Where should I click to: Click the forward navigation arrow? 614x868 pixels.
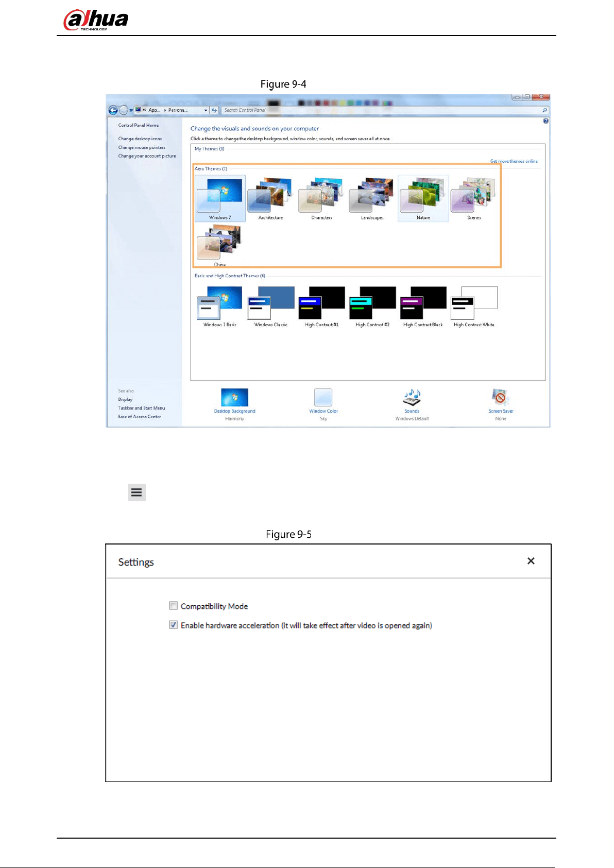pos(124,110)
